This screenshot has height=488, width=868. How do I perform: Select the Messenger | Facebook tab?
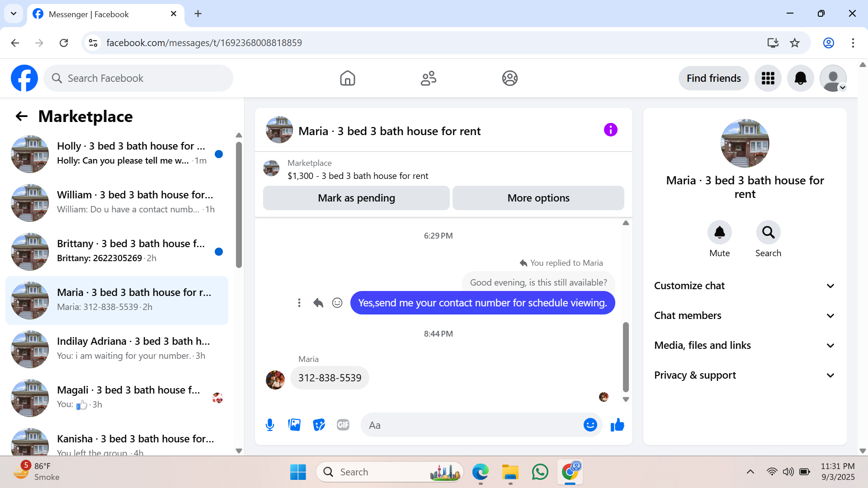coord(105,14)
